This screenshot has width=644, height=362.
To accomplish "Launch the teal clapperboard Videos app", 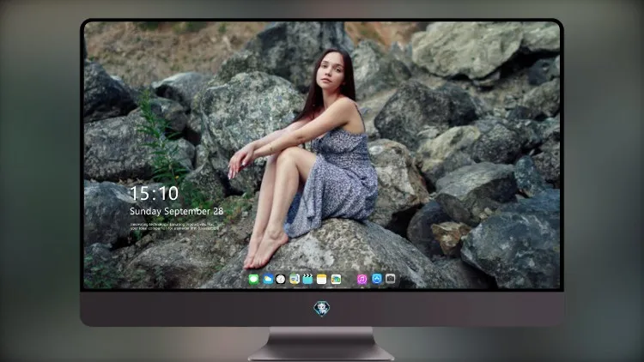I will click(307, 280).
